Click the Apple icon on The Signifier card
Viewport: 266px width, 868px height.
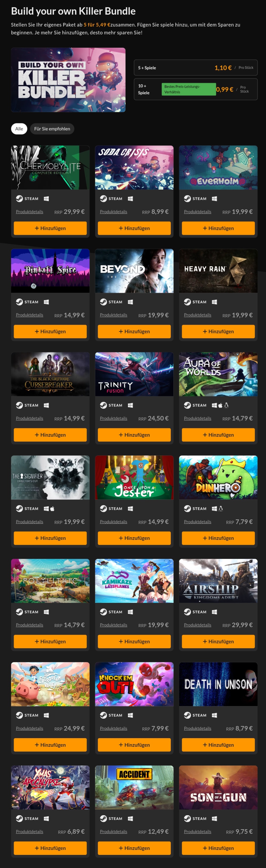(52, 508)
